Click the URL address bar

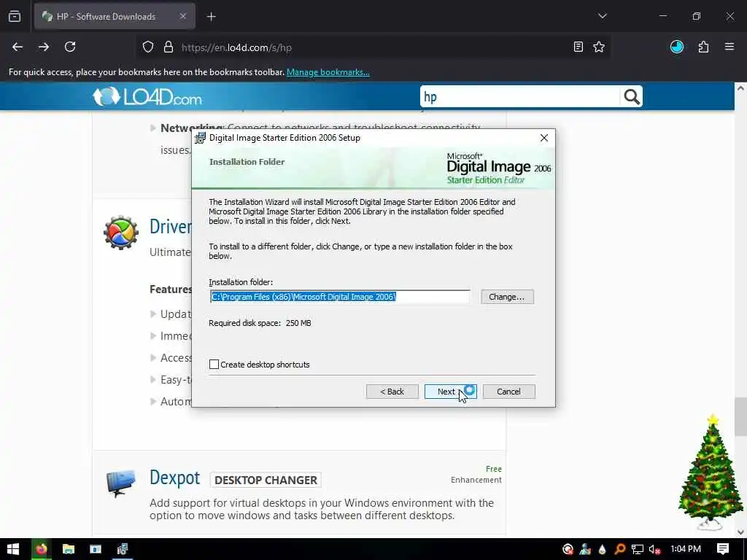(371, 47)
